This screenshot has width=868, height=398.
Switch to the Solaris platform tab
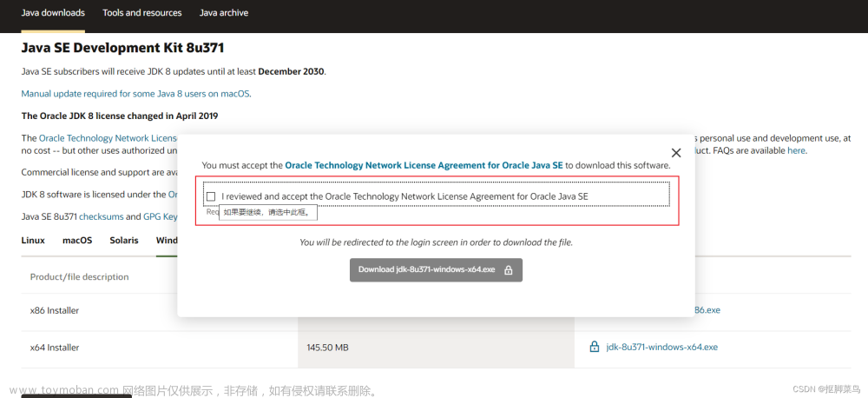[124, 241]
